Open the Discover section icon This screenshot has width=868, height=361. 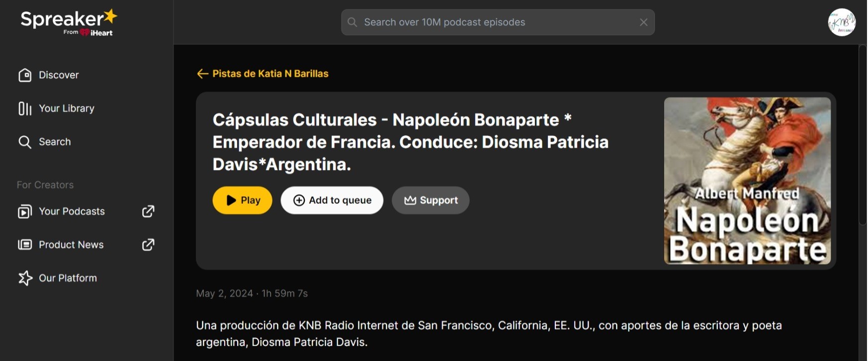[x=25, y=75]
